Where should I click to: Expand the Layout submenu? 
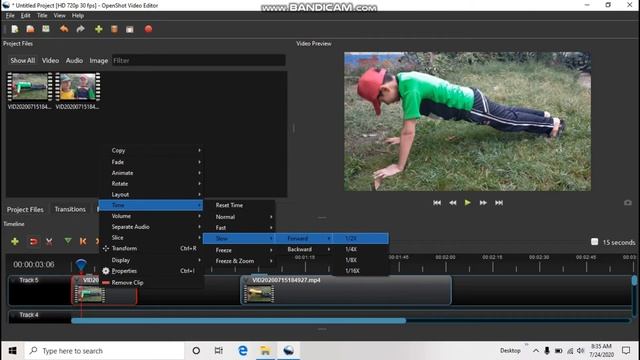tap(151, 194)
